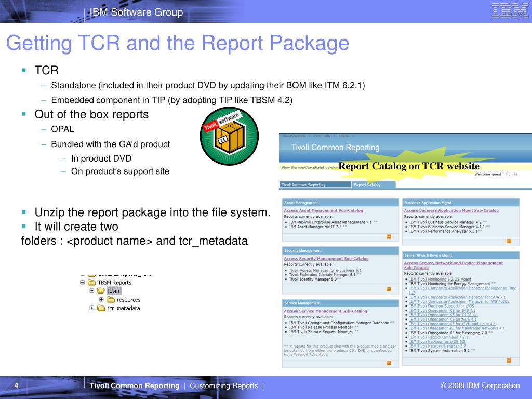Select the tcr_metadata tree label

click(124, 309)
